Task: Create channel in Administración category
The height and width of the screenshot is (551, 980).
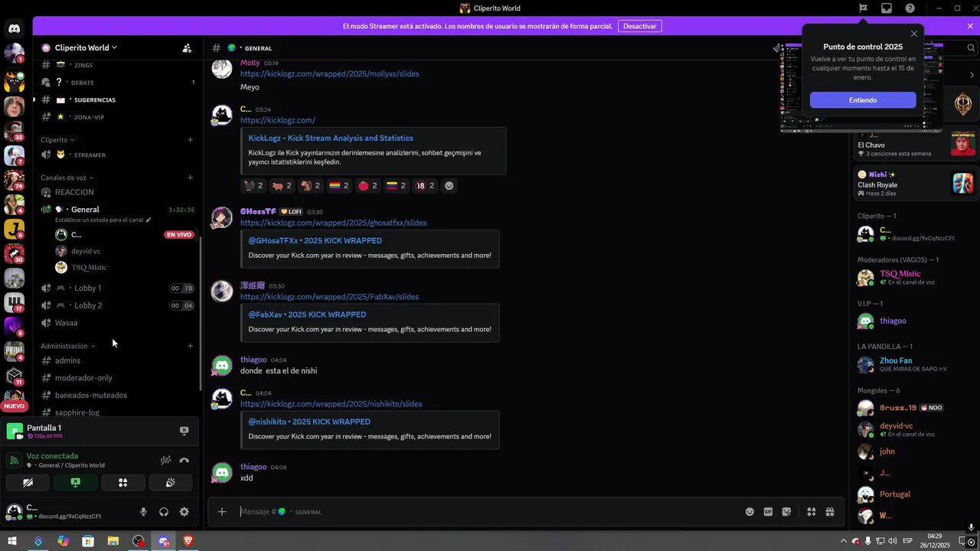Action: 190,346
